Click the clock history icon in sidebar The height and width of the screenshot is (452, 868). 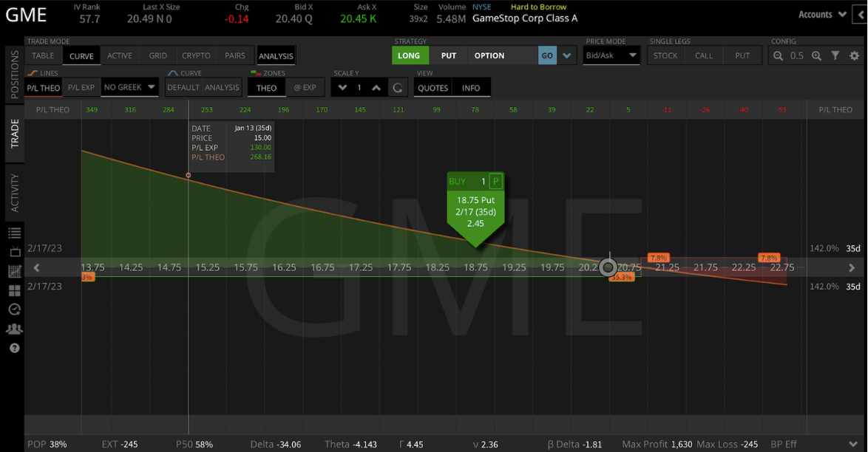point(13,309)
